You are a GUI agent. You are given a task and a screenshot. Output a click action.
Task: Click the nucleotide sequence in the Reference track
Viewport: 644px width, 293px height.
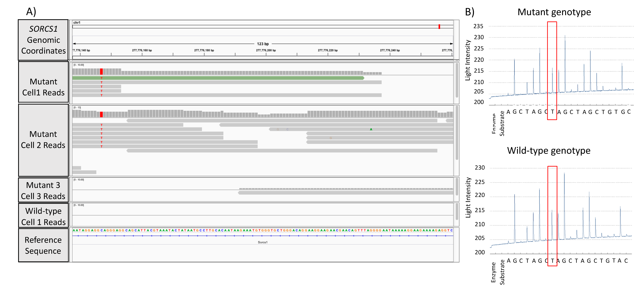click(263, 230)
